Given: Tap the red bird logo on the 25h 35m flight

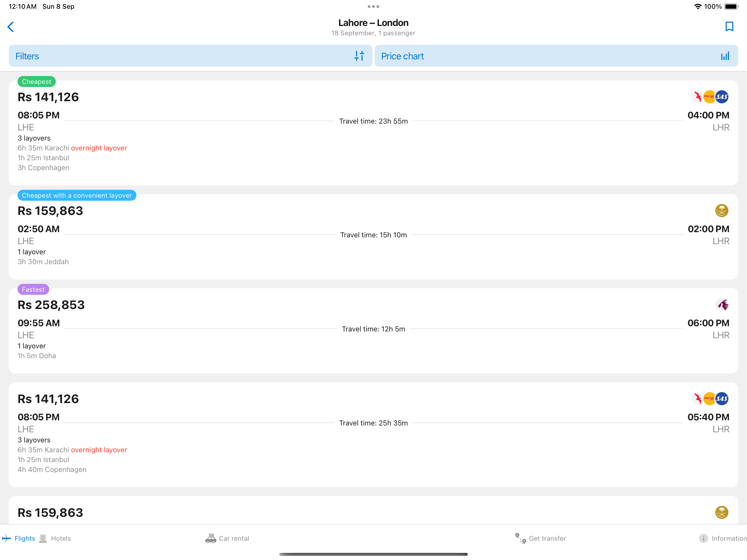Looking at the screenshot, I should (x=697, y=399).
